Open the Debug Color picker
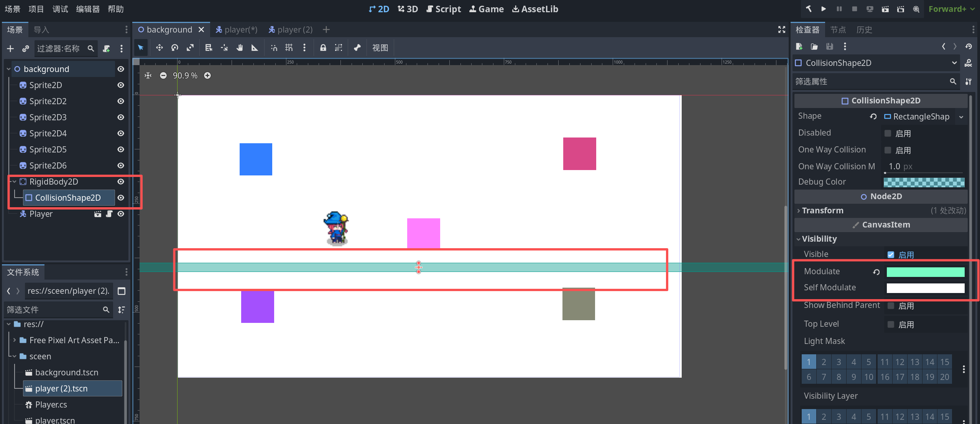The height and width of the screenshot is (424, 980). tap(924, 182)
